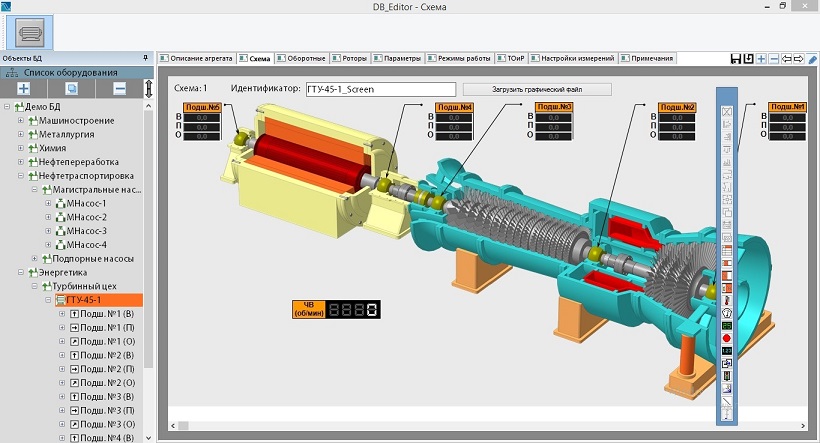The height and width of the screenshot is (443, 820).
Task: Click the save icon above the schema
Action: pyautogui.click(x=736, y=60)
